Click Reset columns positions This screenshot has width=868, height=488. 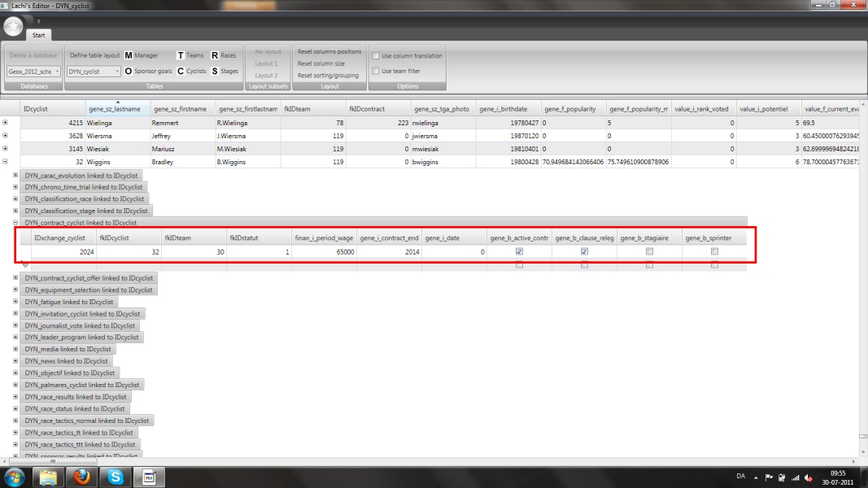pyautogui.click(x=329, y=51)
